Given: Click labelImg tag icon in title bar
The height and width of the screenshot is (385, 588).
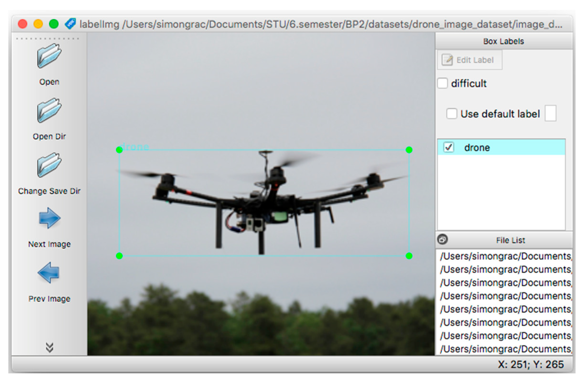Looking at the screenshot, I should click(x=70, y=24).
